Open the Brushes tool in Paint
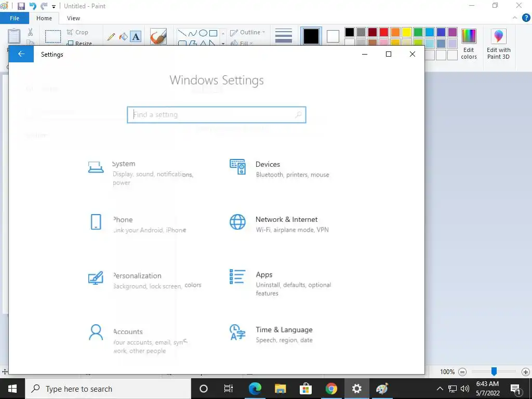 click(x=158, y=36)
